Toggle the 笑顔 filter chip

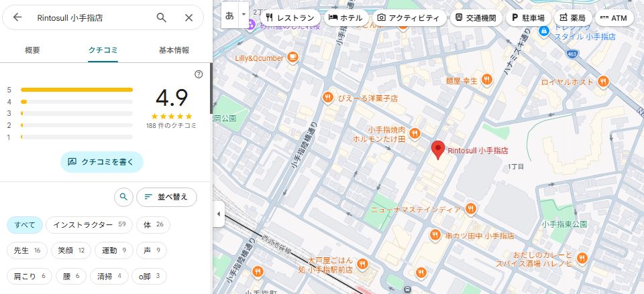pyautogui.click(x=70, y=250)
